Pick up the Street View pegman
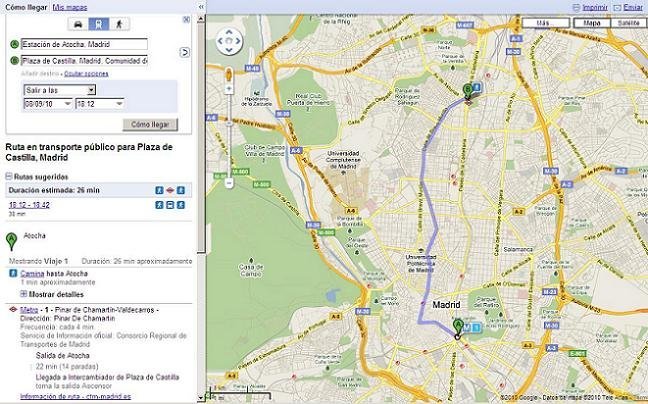 [x=229, y=75]
